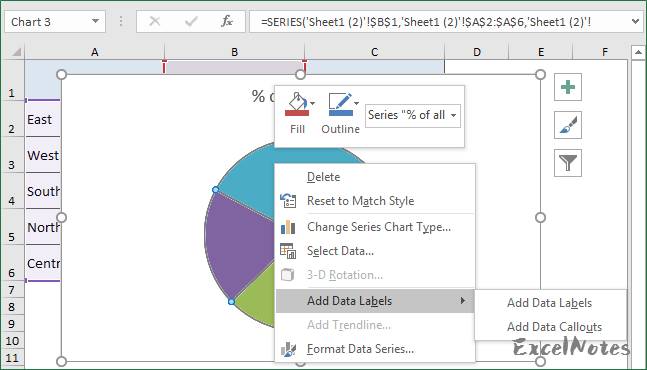Click the Cancel X formula bar icon

[x=155, y=21]
